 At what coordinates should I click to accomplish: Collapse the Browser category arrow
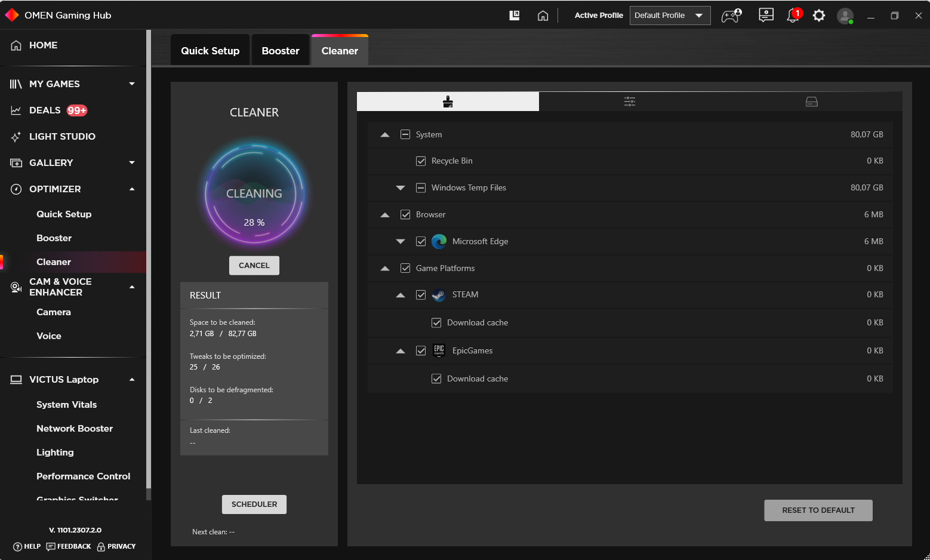coord(385,215)
